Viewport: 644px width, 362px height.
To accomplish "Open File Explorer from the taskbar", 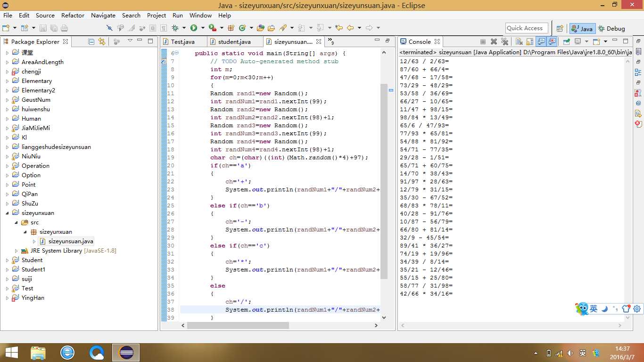I will pyautogui.click(x=38, y=352).
